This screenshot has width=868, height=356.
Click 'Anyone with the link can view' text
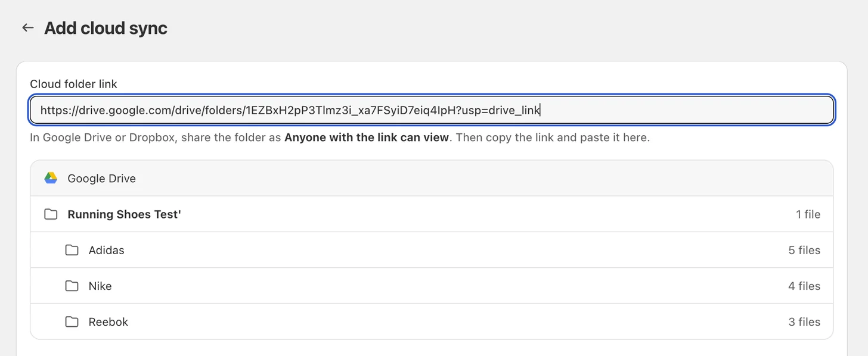[x=367, y=138]
